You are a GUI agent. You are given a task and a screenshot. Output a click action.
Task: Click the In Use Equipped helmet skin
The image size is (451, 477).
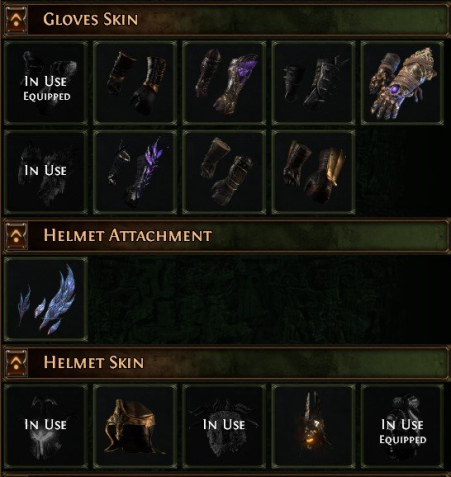(402, 426)
